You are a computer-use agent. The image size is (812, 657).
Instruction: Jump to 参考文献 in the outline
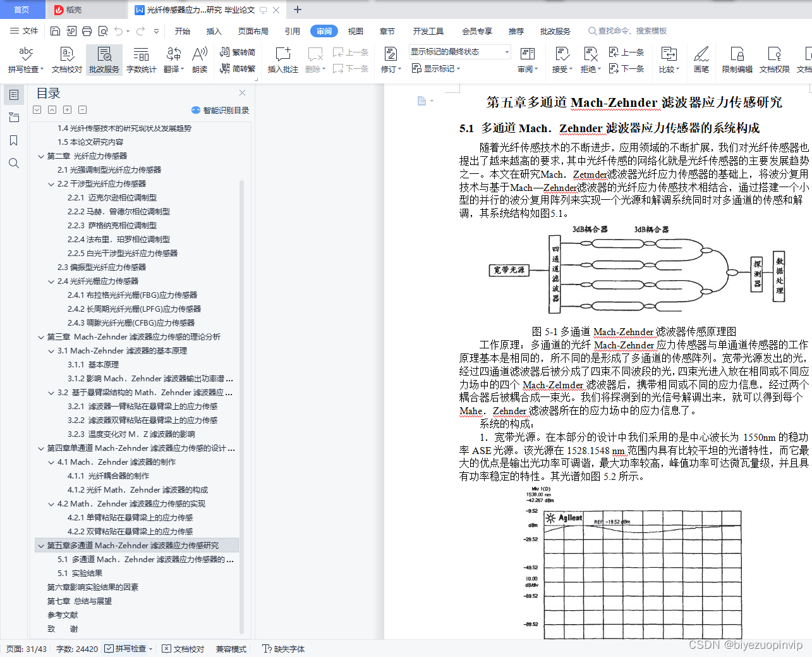tap(63, 615)
